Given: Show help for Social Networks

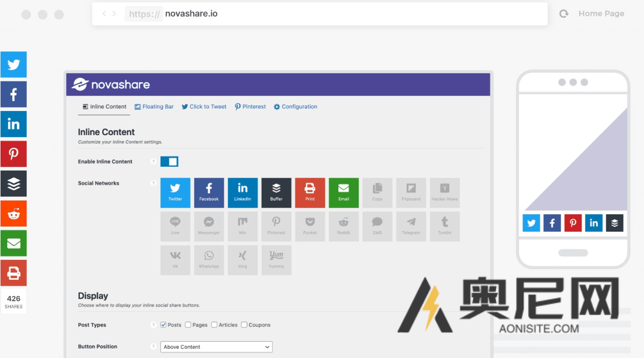Looking at the screenshot, I should click(x=153, y=183).
